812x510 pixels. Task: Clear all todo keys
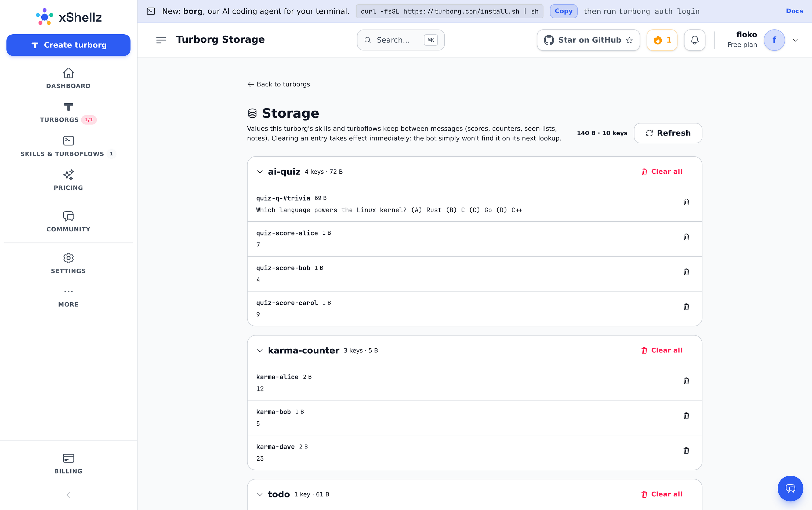[x=662, y=494]
